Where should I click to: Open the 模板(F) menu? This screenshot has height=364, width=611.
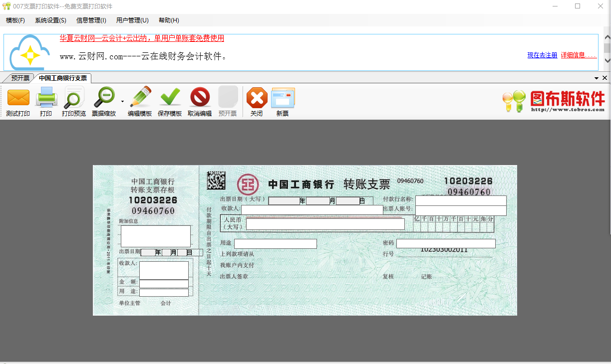point(15,20)
